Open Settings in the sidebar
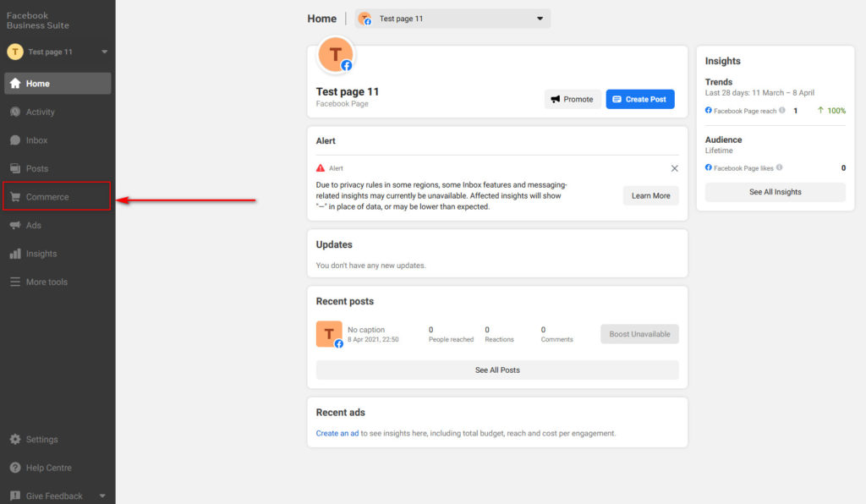866x504 pixels. (x=58, y=440)
